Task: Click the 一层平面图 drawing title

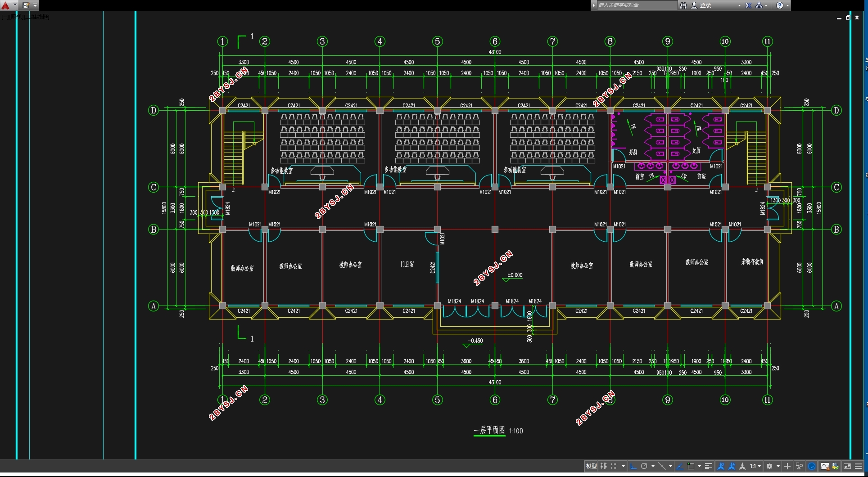Action: click(x=489, y=430)
